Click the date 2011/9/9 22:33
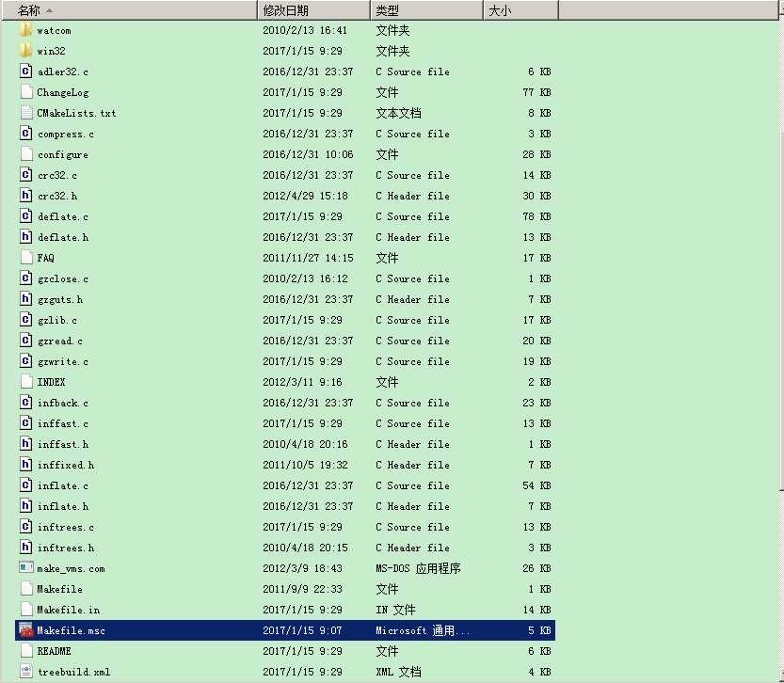This screenshot has width=784, height=683. pyautogui.click(x=302, y=589)
